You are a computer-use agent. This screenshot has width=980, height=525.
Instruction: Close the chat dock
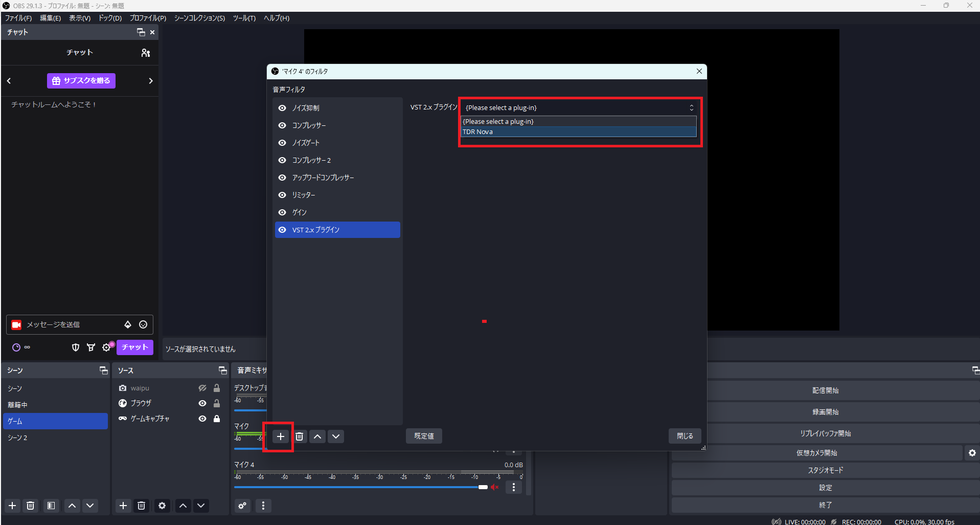pyautogui.click(x=152, y=32)
